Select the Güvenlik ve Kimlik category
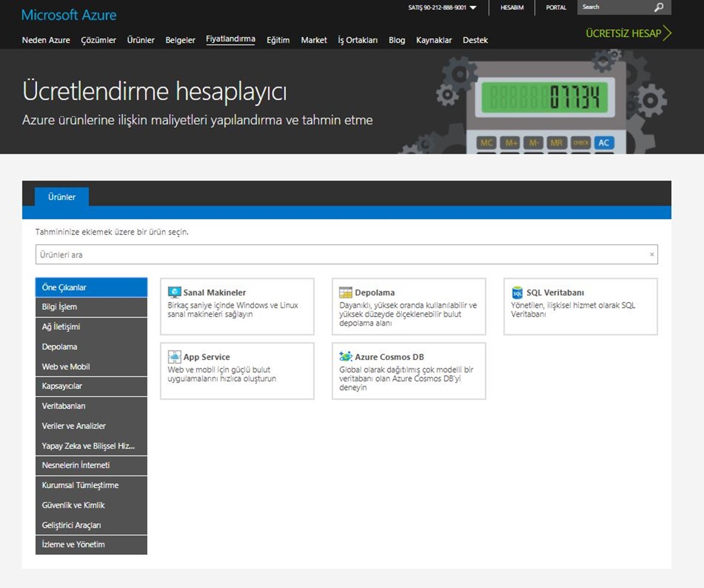 [x=91, y=505]
